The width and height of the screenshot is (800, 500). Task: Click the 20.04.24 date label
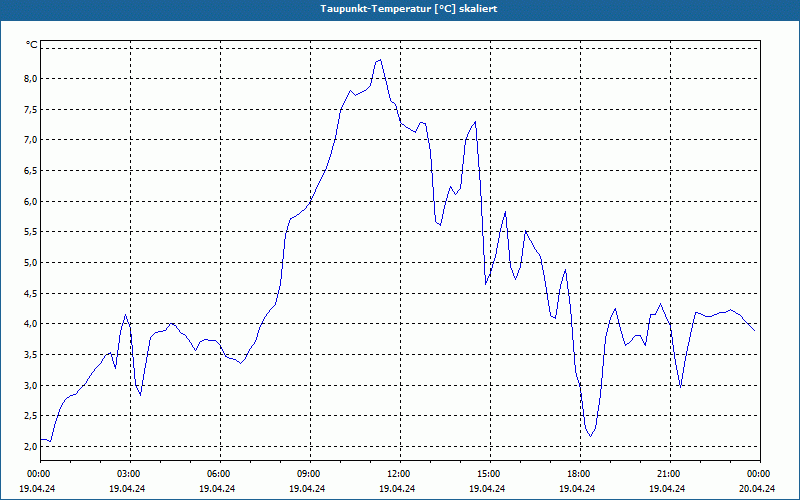point(757,488)
